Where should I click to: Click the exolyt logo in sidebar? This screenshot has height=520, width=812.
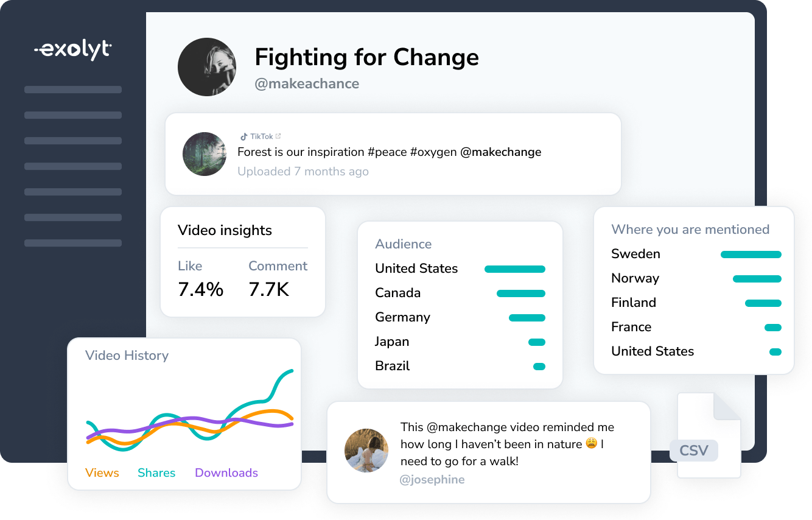[73, 50]
